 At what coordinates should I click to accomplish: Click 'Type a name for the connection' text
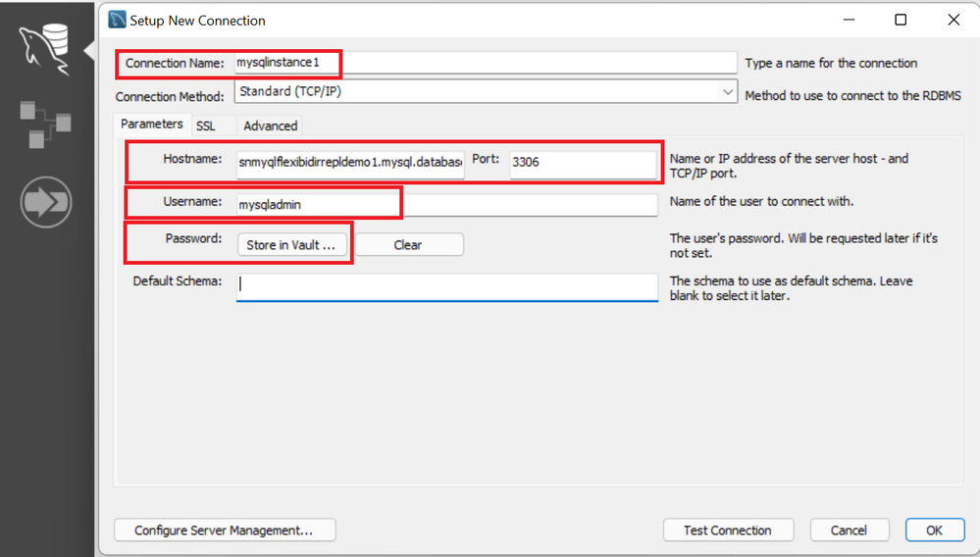(x=831, y=63)
